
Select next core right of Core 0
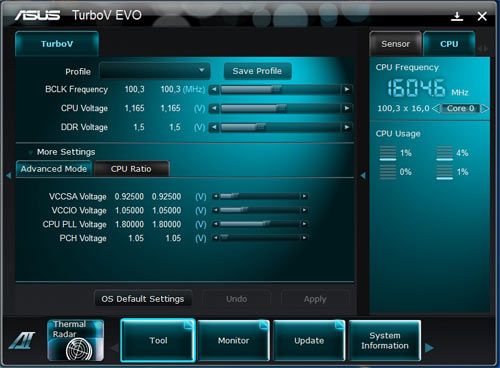click(485, 108)
